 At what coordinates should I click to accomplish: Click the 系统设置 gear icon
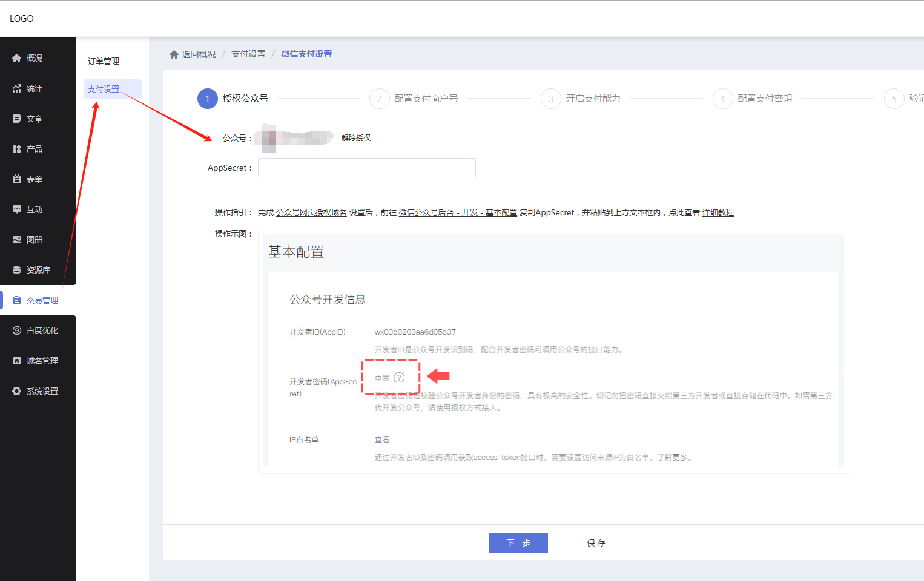coord(17,391)
